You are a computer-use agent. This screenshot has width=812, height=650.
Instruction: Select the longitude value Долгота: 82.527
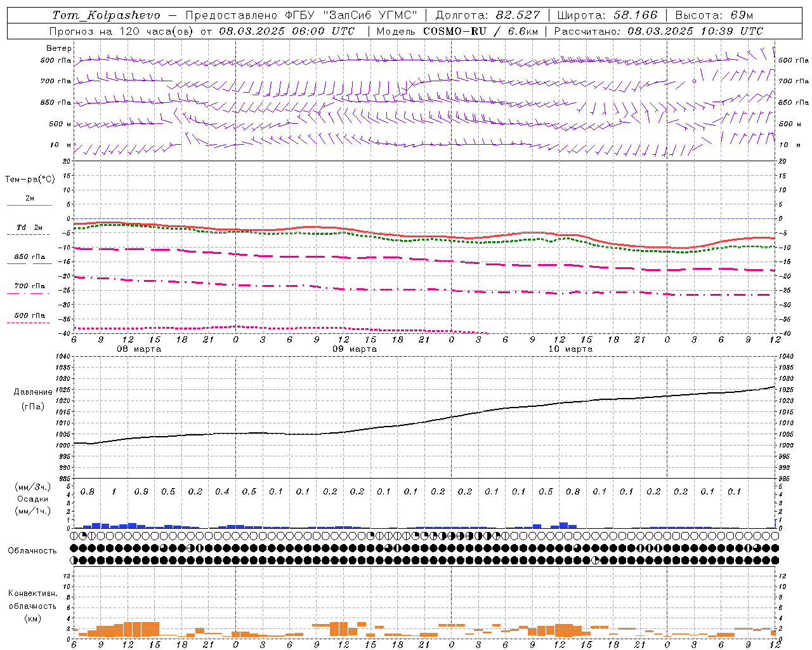(488, 15)
